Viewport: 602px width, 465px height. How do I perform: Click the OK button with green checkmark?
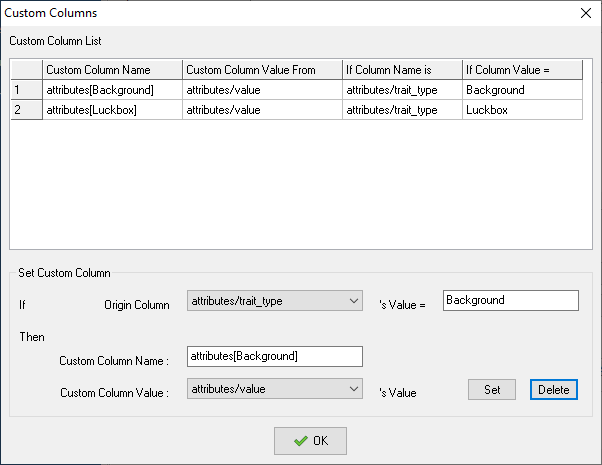310,441
